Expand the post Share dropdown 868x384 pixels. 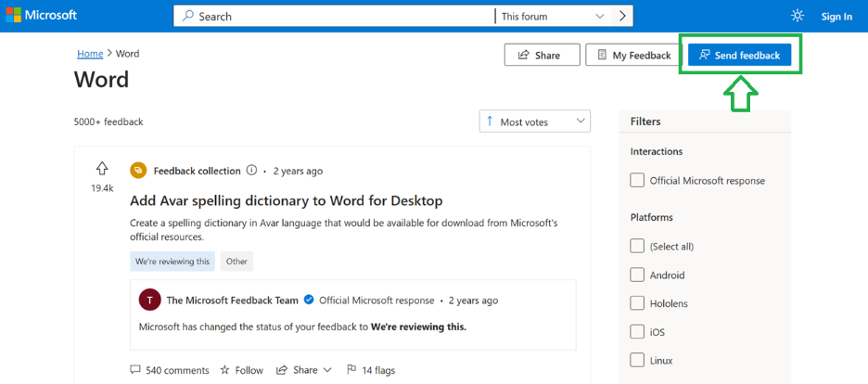pos(304,370)
